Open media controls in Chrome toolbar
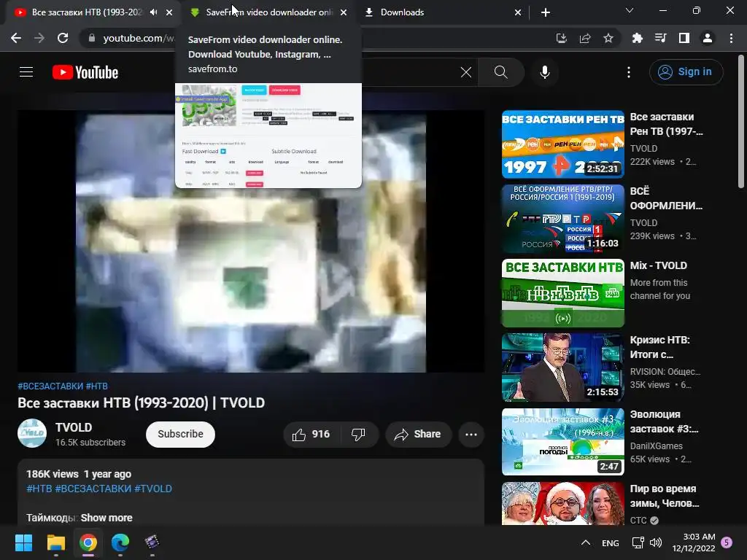Screen dimensions: 747x560 point(660,38)
